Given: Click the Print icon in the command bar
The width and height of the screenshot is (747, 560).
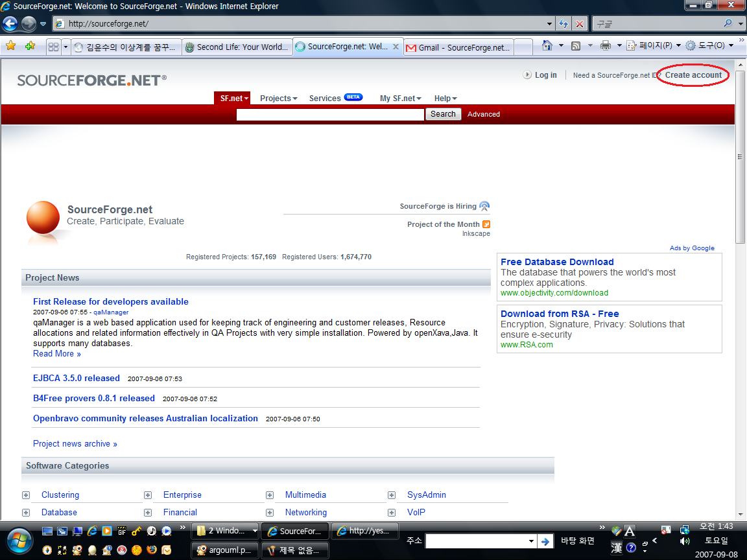Looking at the screenshot, I should 606,46.
